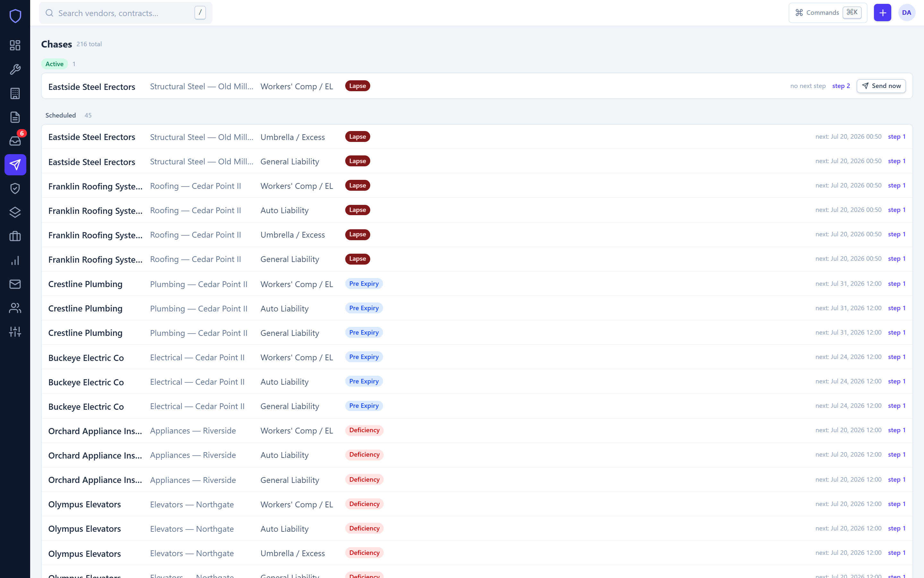Screen dimensions: 924x578
Task: Click Electrical — Cedar Point II on Buckeye Auto row
Action: pyautogui.click(x=197, y=382)
